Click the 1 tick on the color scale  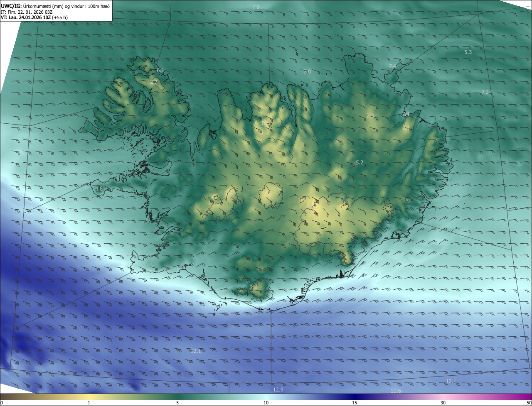(x=89, y=403)
